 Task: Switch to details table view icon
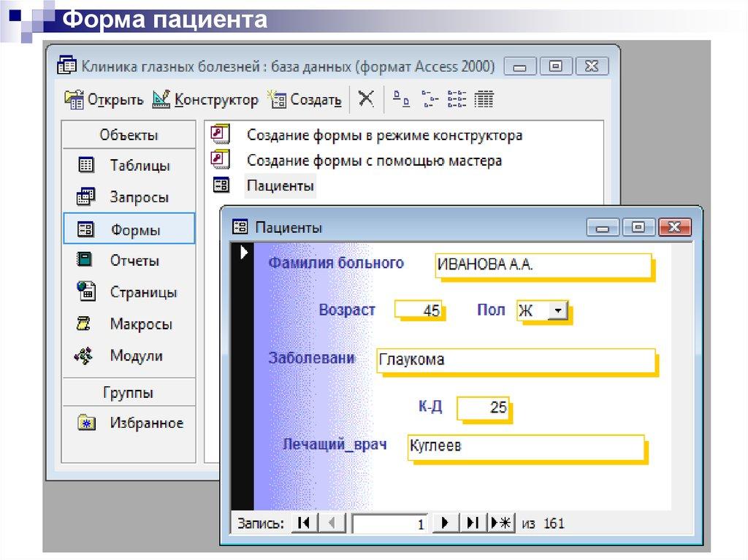point(484,99)
